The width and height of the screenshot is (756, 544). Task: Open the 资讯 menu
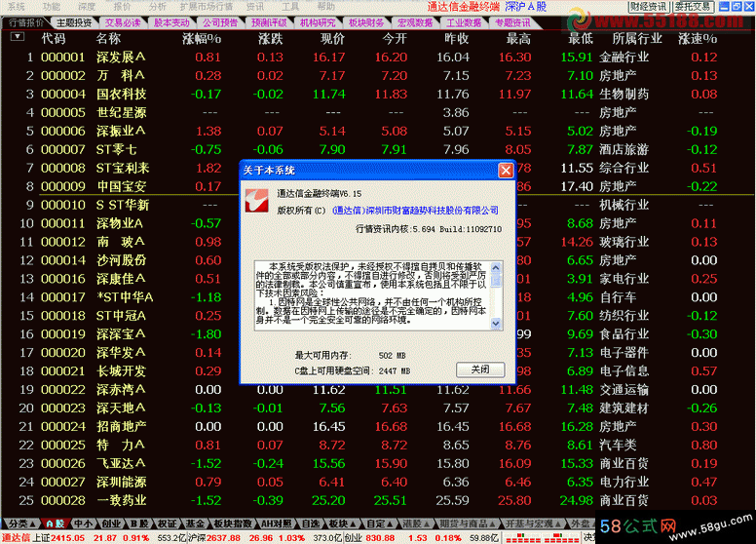[255, 7]
